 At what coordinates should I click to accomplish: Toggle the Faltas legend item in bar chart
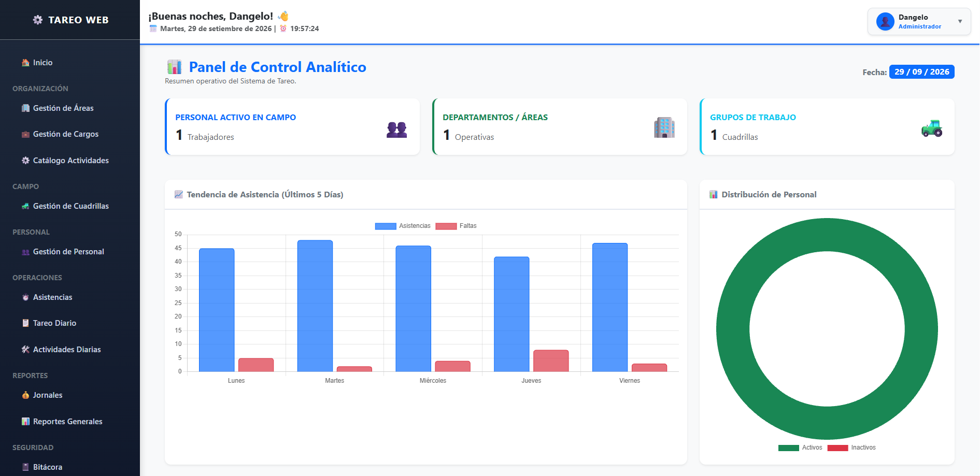point(456,226)
